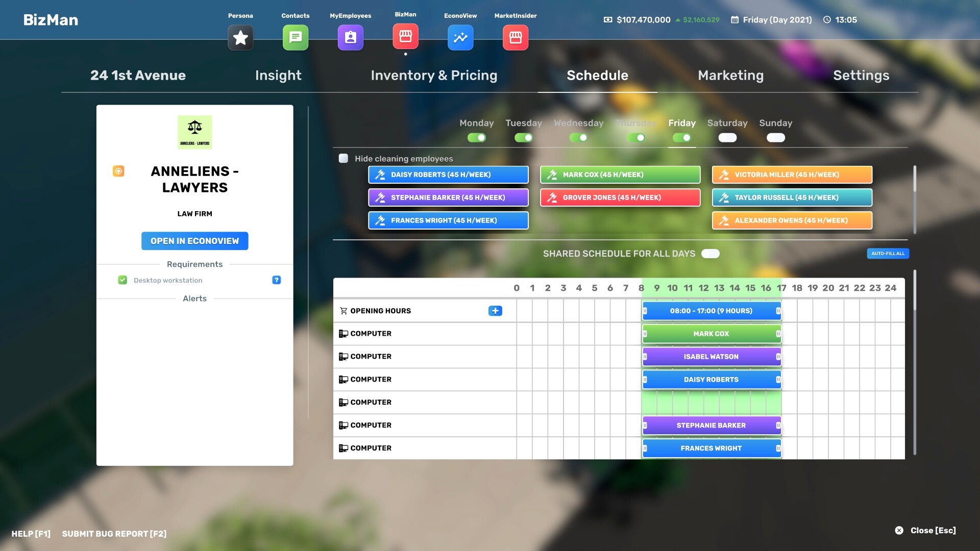Click the desktop workstation requirement icon
980x551 pixels.
(x=122, y=280)
